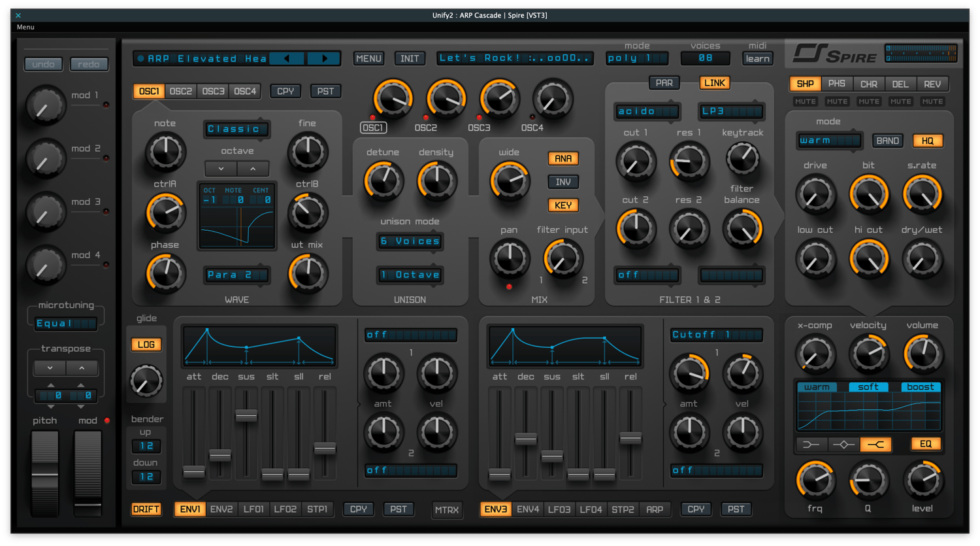Toggle the KEY button in the mix section
This screenshot has width=980, height=546.
563,205
